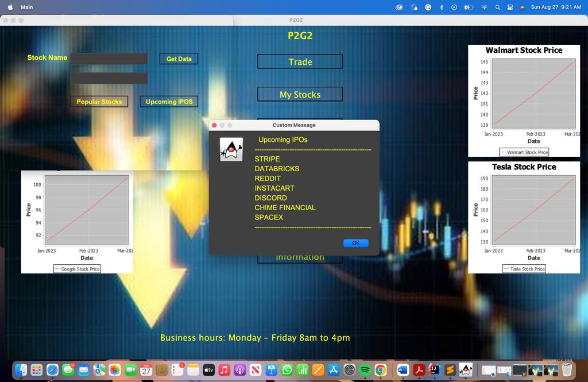Open Apple TV from the Dock
This screenshot has height=382, width=588.
coord(209,371)
